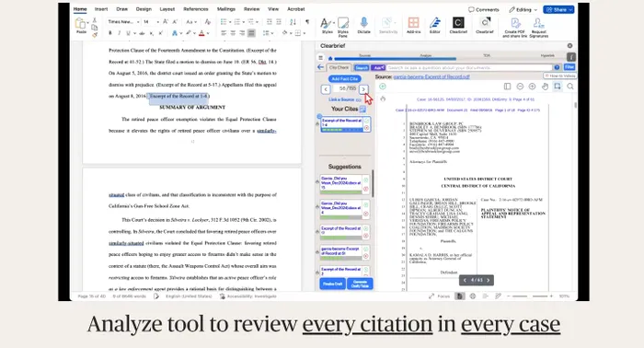Open the Clearbrief hamburger menu
The height and width of the screenshot is (348, 644).
tap(321, 58)
